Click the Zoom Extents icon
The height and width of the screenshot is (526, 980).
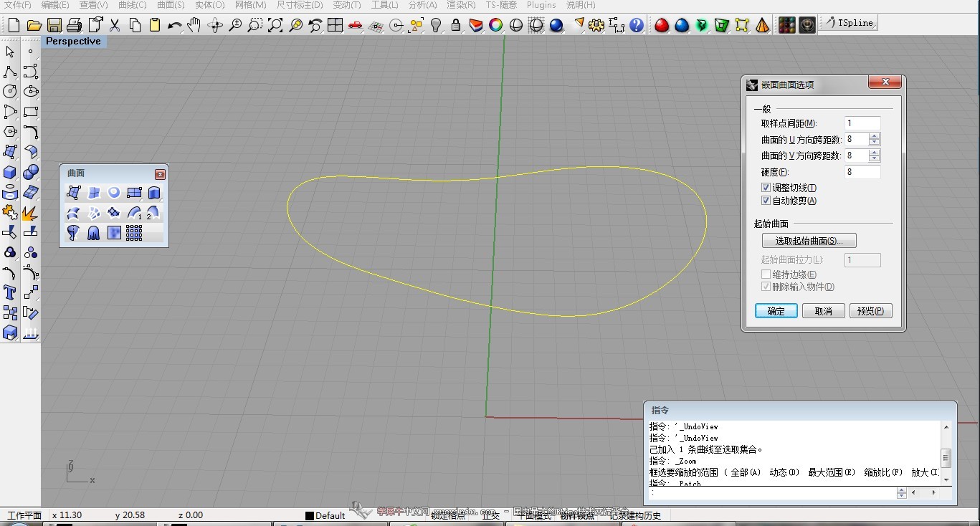pyautogui.click(x=275, y=26)
